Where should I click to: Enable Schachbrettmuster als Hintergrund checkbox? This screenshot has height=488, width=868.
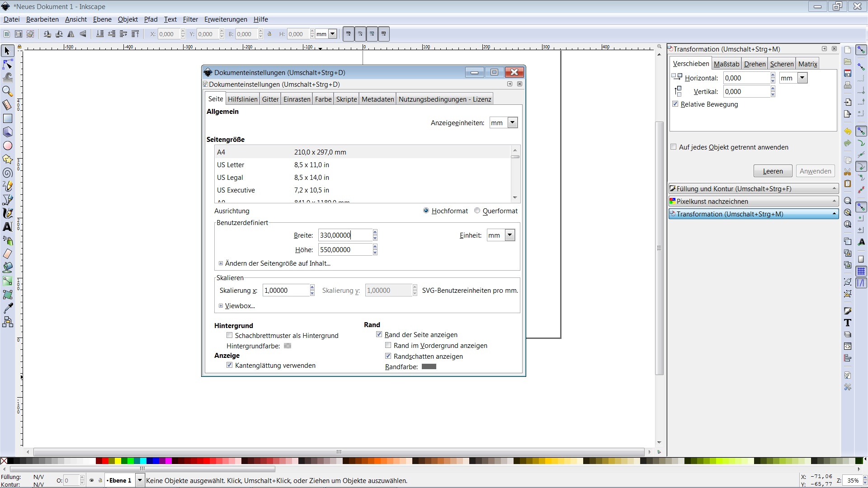(x=229, y=335)
